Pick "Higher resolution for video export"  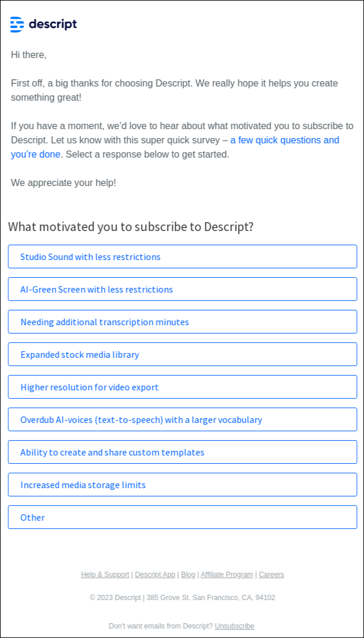point(182,387)
